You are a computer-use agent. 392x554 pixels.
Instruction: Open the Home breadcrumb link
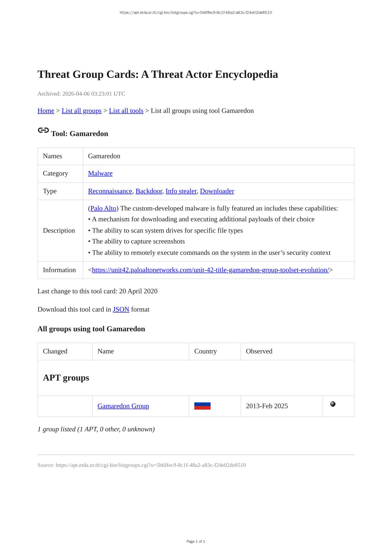[46, 111]
